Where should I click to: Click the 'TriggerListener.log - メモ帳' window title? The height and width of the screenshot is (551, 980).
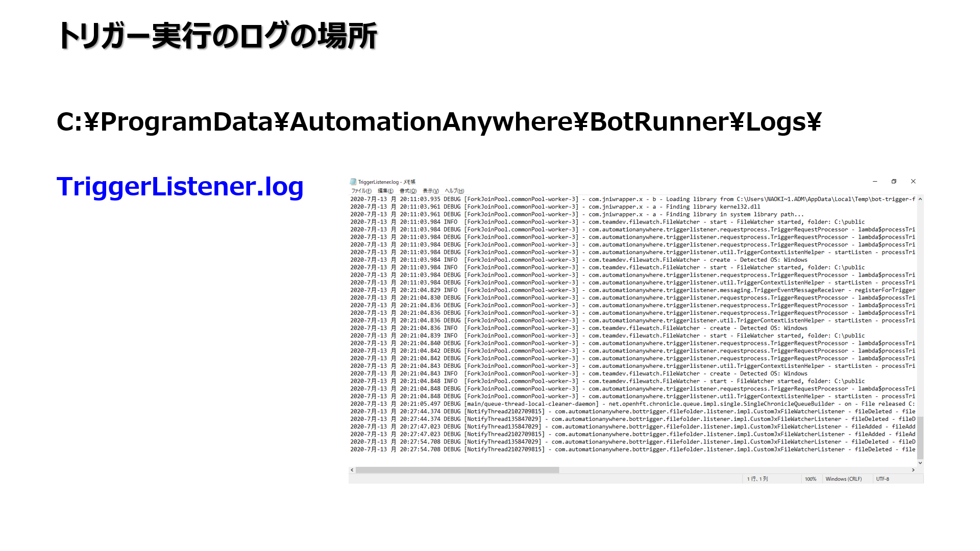click(386, 182)
